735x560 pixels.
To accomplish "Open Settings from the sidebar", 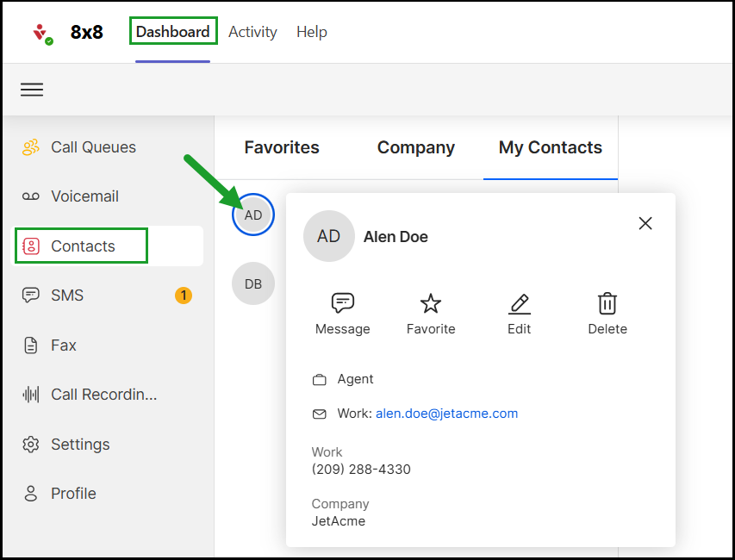I will [80, 445].
